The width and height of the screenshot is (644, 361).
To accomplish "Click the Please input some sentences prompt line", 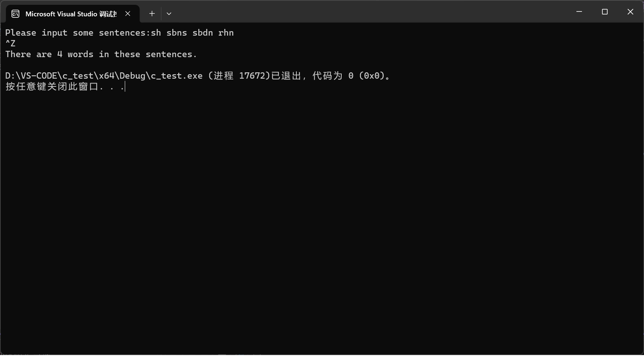I will click(x=119, y=33).
